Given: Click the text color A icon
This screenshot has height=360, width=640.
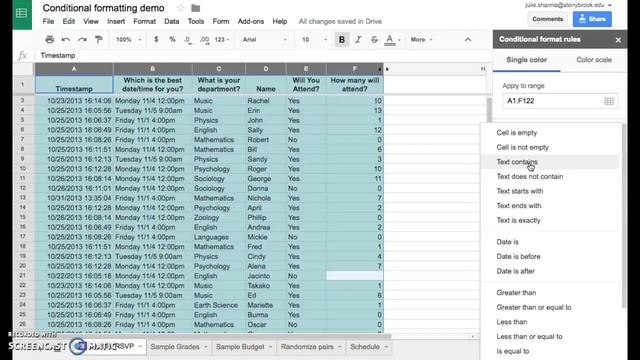Looking at the screenshot, I should tap(390, 40).
